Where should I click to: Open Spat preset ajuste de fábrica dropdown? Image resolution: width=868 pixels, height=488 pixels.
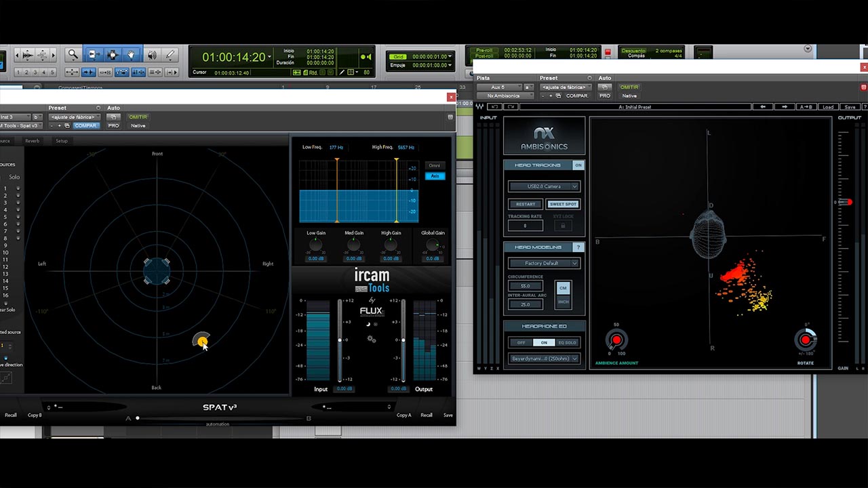click(x=74, y=117)
